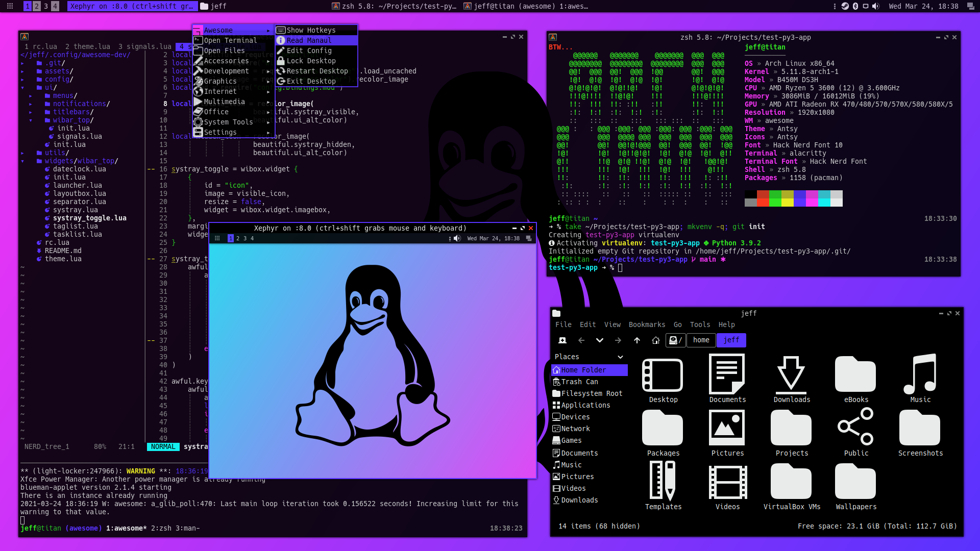The width and height of the screenshot is (980, 551).
Task: Click the volume speaker icon in the top bar
Action: (x=876, y=6)
